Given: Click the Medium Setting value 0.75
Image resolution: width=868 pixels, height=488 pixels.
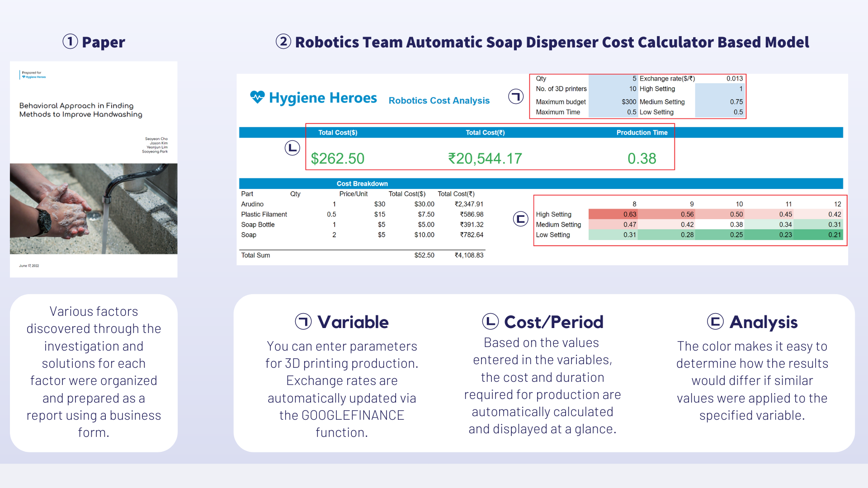Looking at the screenshot, I should pyautogui.click(x=720, y=102).
